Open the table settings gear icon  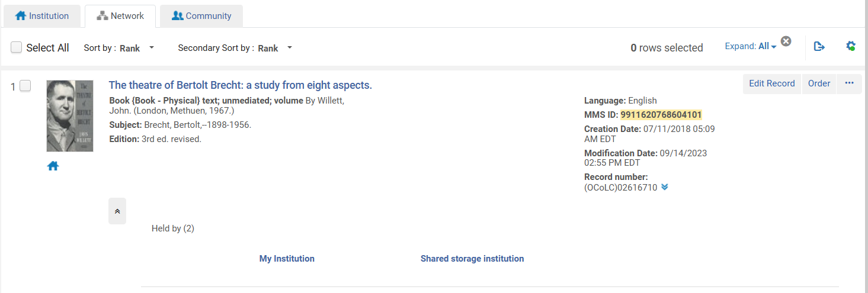point(851,46)
